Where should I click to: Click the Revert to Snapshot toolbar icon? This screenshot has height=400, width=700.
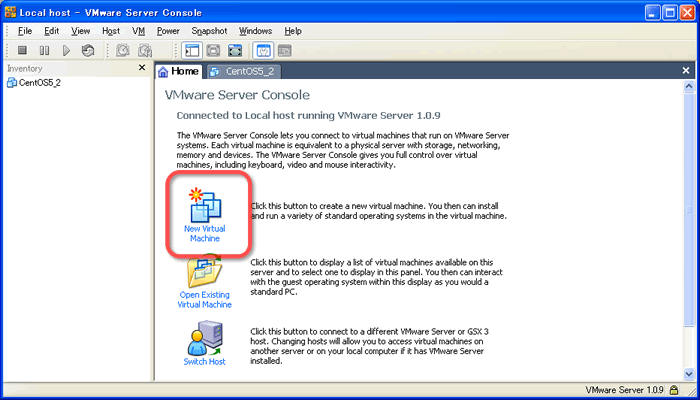coord(145,50)
